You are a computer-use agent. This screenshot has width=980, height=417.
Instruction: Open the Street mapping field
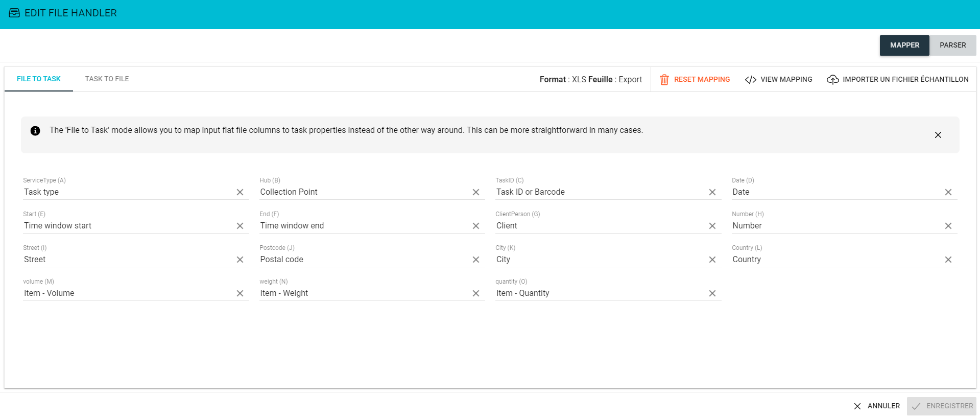[x=125, y=260]
